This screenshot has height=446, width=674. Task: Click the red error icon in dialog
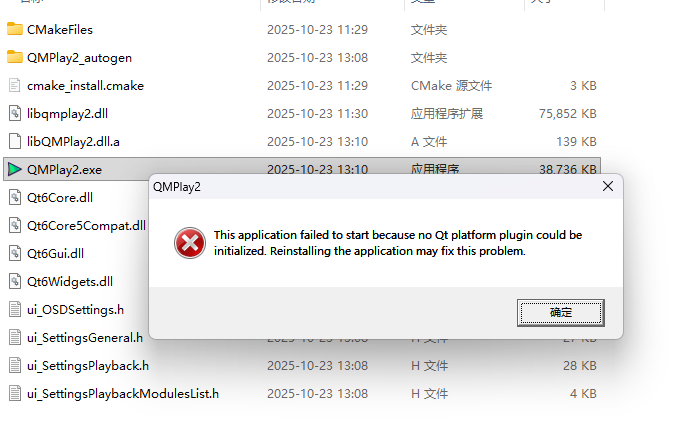coord(190,243)
